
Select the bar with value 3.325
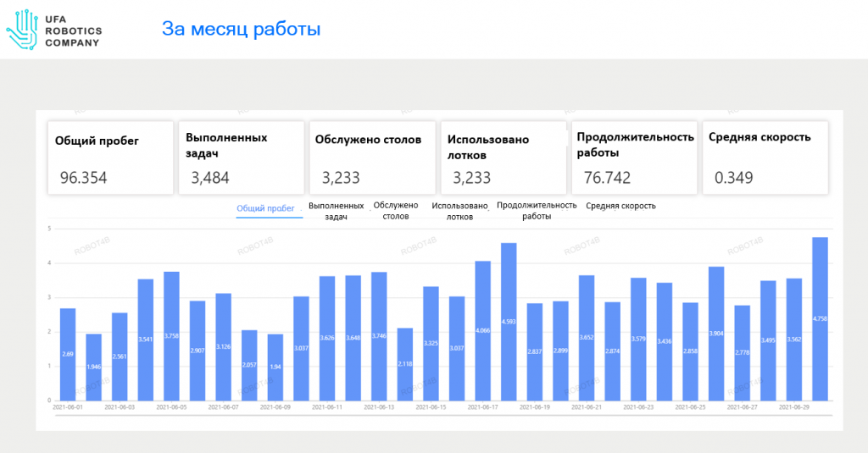pyautogui.click(x=431, y=344)
